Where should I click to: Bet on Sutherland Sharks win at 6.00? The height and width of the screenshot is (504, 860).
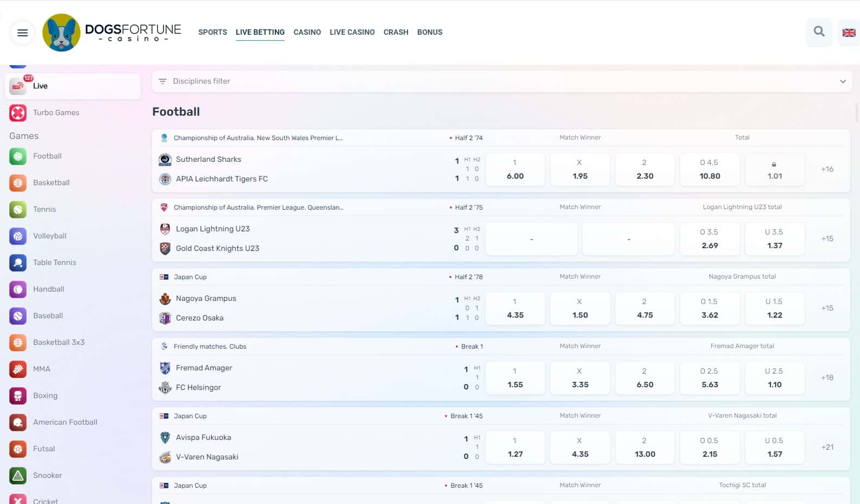[514, 169]
